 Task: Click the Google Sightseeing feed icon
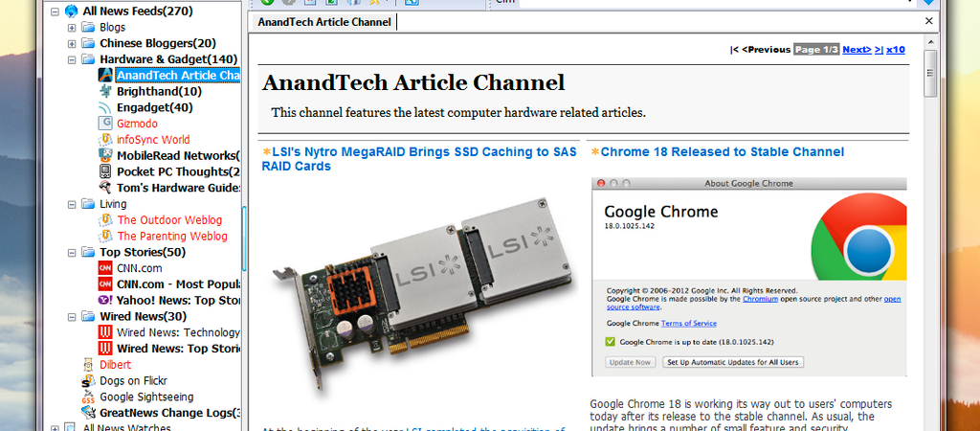coord(88,397)
